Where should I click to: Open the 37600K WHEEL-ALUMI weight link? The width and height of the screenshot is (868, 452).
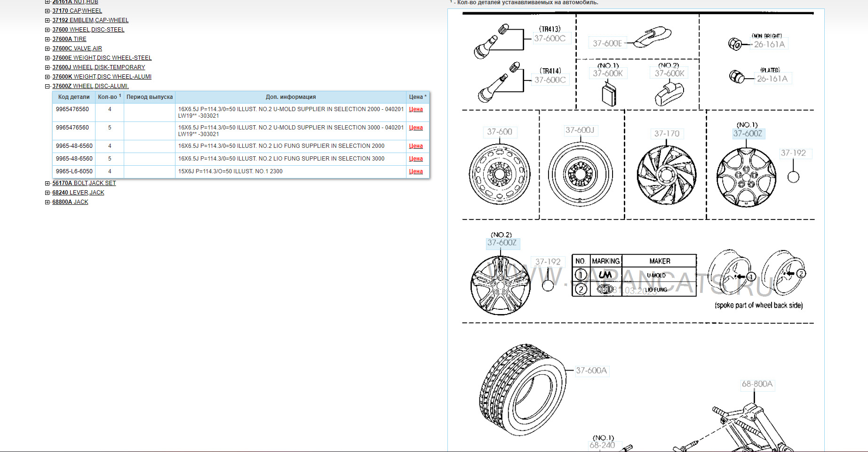[x=102, y=77]
